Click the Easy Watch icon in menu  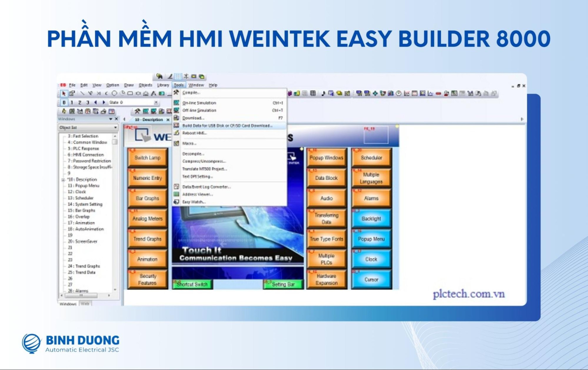pos(176,202)
